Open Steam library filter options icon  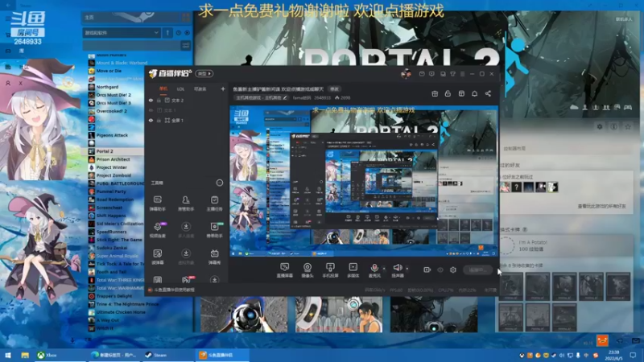coord(186,46)
